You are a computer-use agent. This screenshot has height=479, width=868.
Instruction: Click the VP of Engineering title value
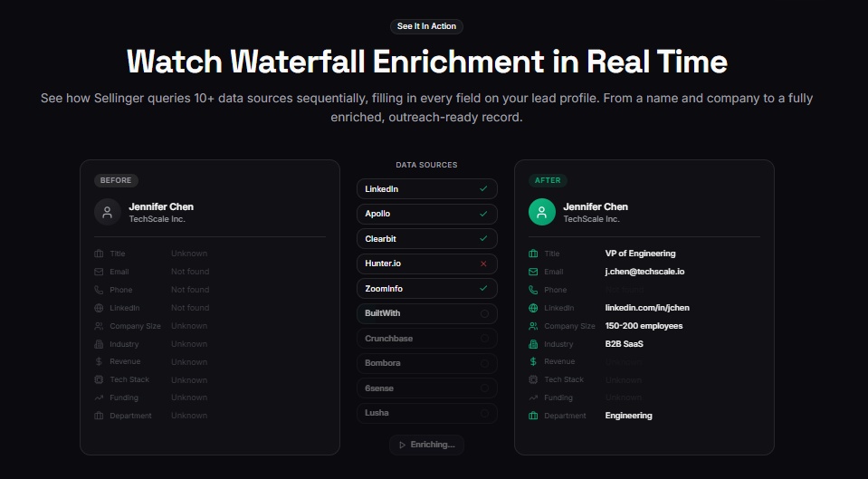tap(641, 254)
